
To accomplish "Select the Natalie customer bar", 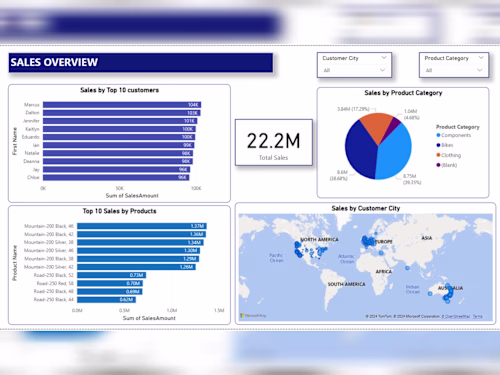I will click(118, 153).
